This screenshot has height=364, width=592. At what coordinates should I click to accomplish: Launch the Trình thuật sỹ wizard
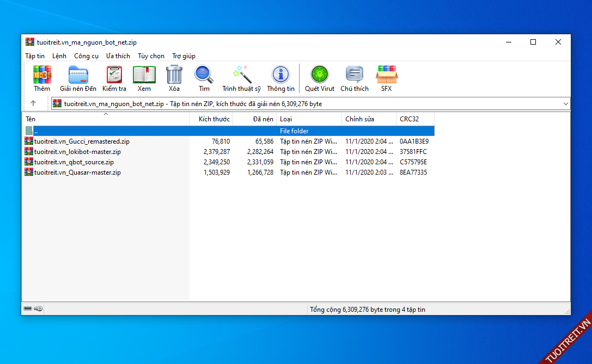(241, 78)
